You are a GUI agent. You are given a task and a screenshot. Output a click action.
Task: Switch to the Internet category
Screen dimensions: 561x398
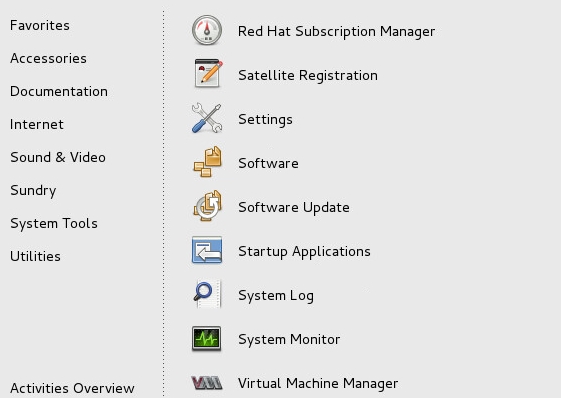[x=37, y=124]
